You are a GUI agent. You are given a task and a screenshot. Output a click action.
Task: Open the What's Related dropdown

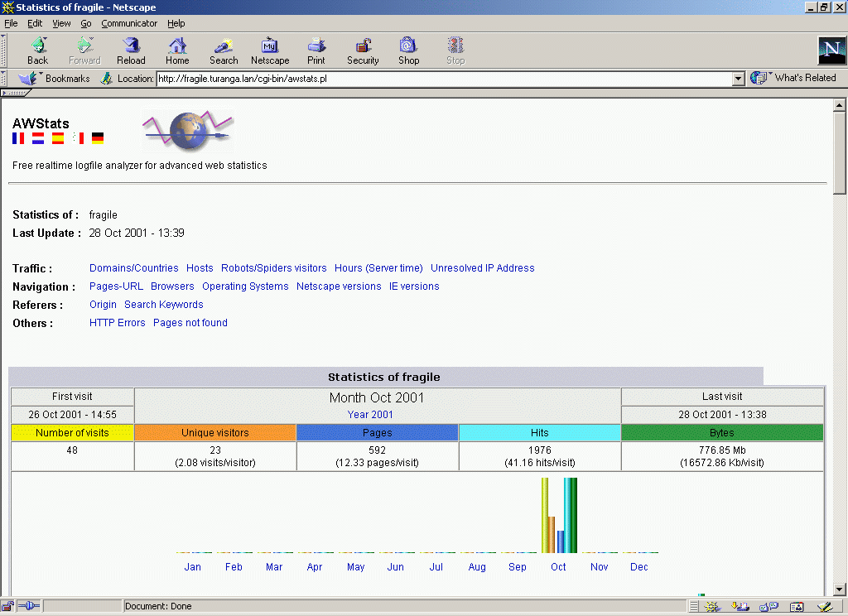(795, 78)
